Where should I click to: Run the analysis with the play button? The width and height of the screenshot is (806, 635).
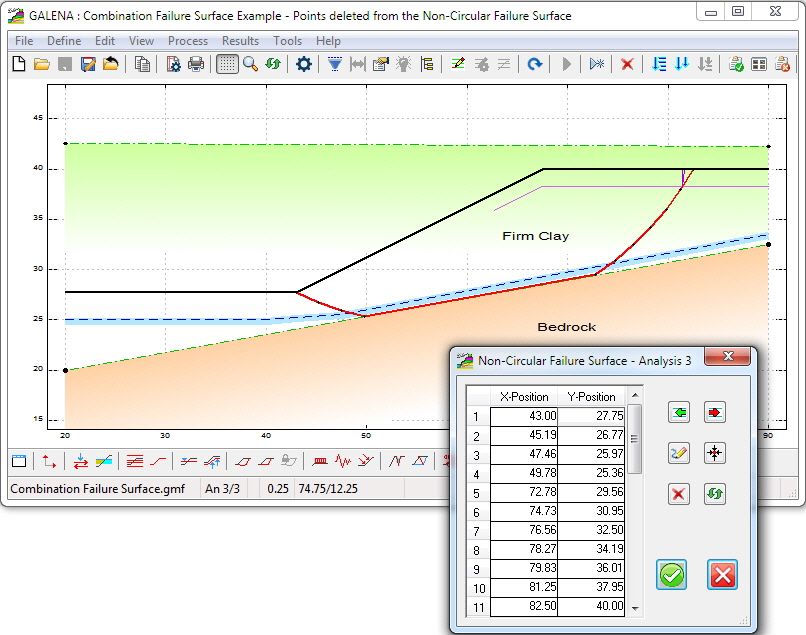coord(565,63)
